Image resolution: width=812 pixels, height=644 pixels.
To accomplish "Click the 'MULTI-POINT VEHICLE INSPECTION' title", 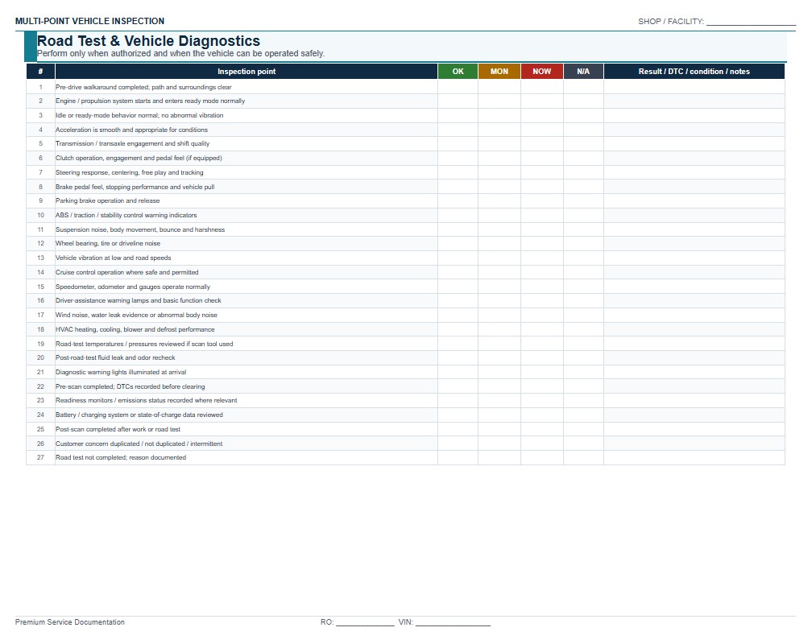I will (x=89, y=21).
